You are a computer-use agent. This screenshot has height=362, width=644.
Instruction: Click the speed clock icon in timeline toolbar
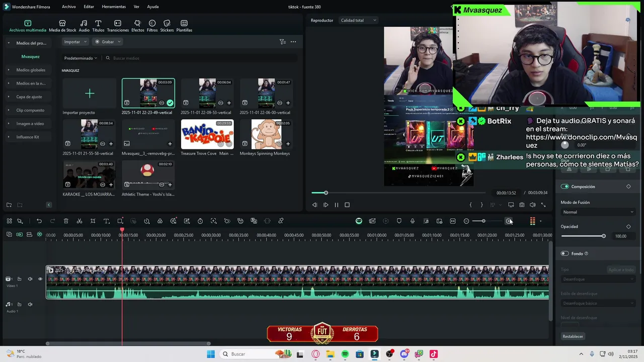point(146,221)
